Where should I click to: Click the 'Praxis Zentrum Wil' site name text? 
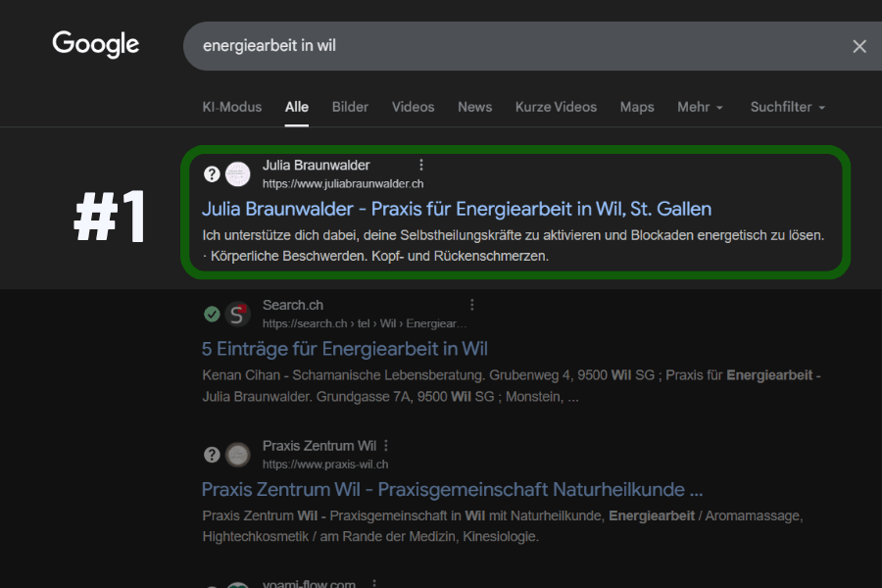pos(319,446)
